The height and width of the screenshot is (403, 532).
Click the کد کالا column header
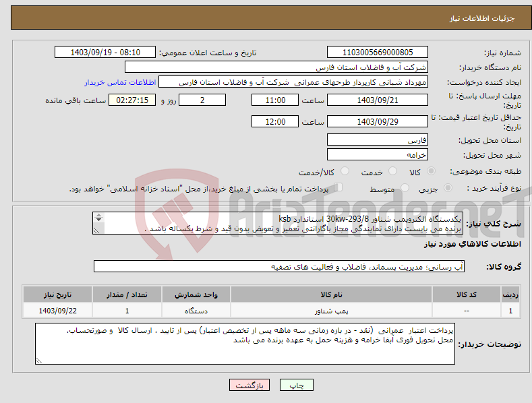point(467,294)
